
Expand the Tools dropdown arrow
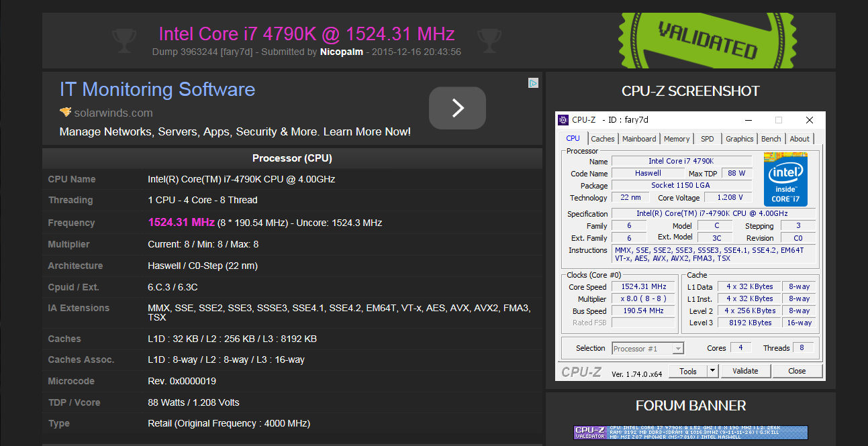pyautogui.click(x=713, y=371)
